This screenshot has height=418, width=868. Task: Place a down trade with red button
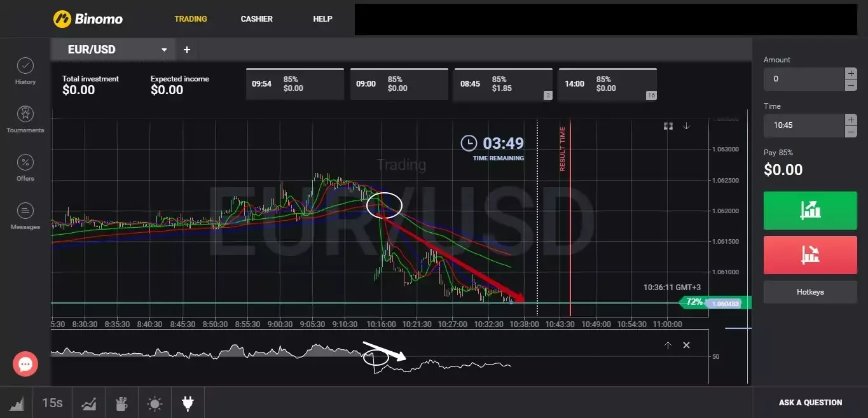point(810,255)
